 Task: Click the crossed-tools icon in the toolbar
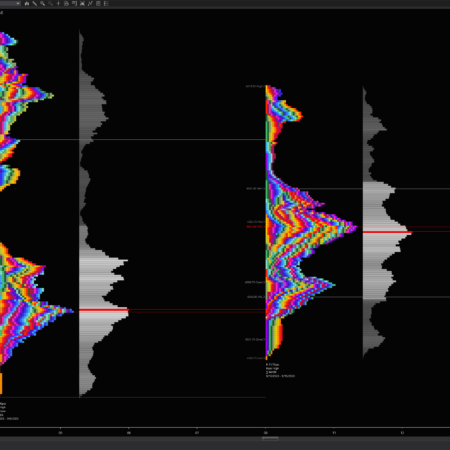coord(82,4)
